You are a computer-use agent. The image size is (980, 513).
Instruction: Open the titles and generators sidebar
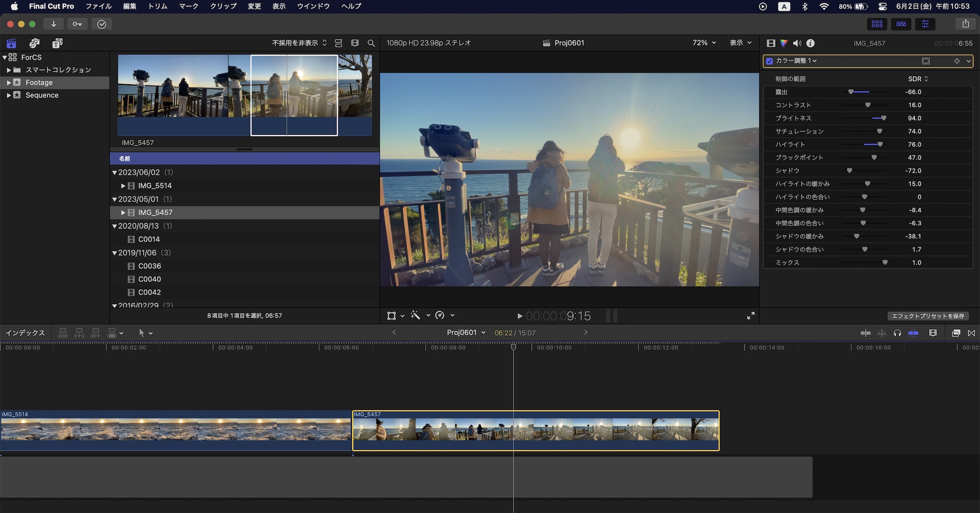[x=57, y=43]
